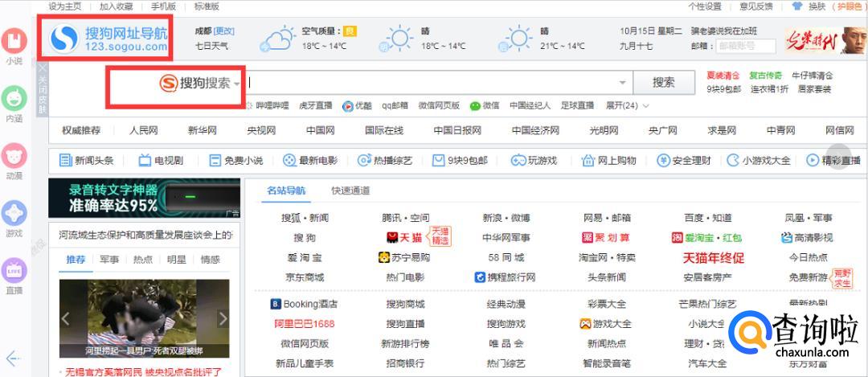Select the 热点 news tab
This screenshot has width=868, height=377.
click(143, 259)
